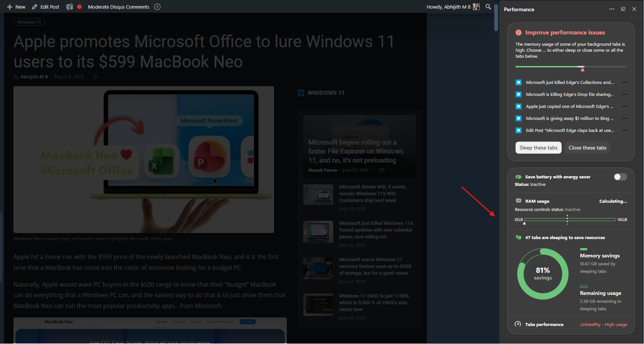
Task: Toggle Save battery with energy saver switch
Action: pyautogui.click(x=620, y=177)
